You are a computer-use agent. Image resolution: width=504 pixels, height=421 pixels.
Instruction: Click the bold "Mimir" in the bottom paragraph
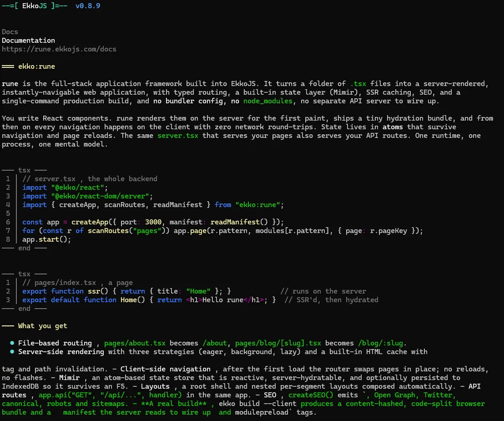point(70,378)
